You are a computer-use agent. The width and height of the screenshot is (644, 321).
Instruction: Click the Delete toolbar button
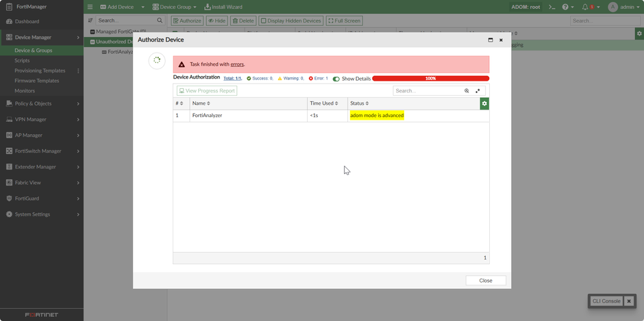pos(243,21)
